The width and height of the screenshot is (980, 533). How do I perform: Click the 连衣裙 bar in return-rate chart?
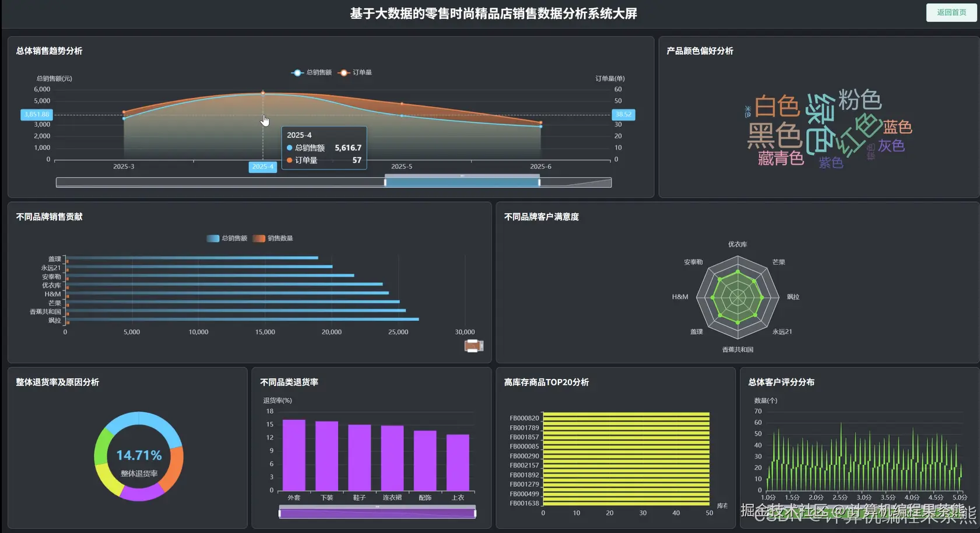point(392,458)
